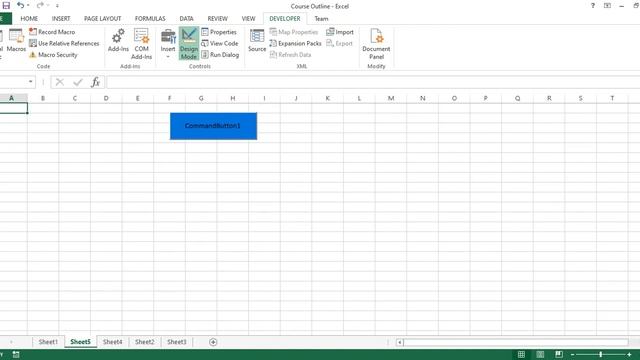
Task: Click the zoom in plus button
Action: [x=629, y=355]
